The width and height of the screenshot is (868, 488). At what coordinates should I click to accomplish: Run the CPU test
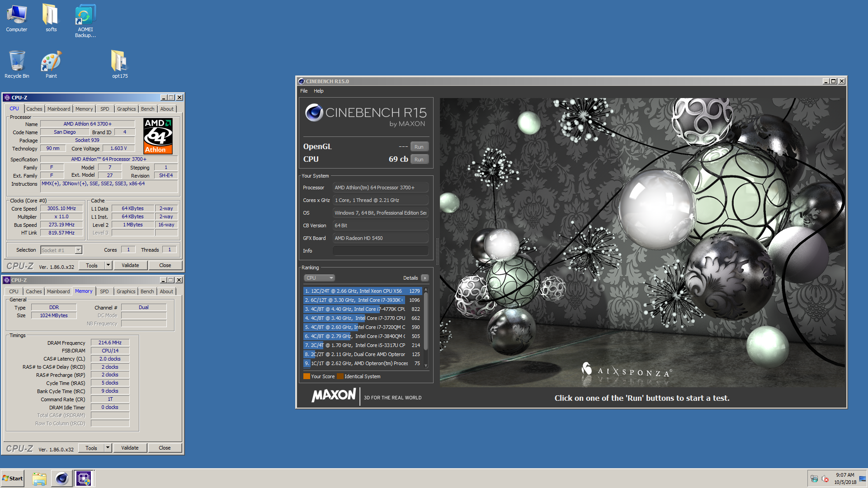[x=419, y=160]
